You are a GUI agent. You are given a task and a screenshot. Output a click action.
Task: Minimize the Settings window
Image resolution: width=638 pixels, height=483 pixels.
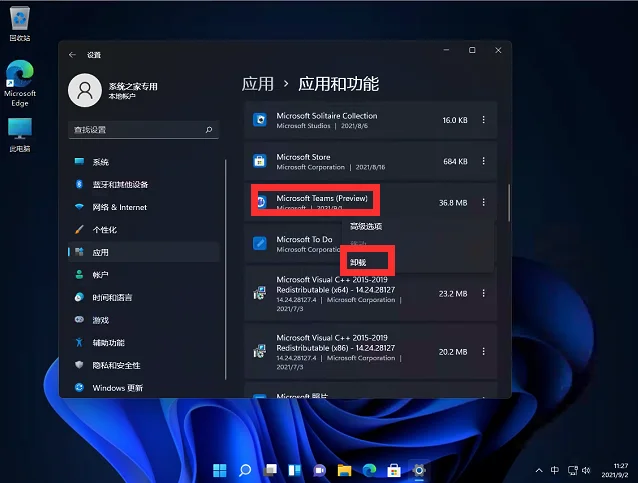(446, 50)
